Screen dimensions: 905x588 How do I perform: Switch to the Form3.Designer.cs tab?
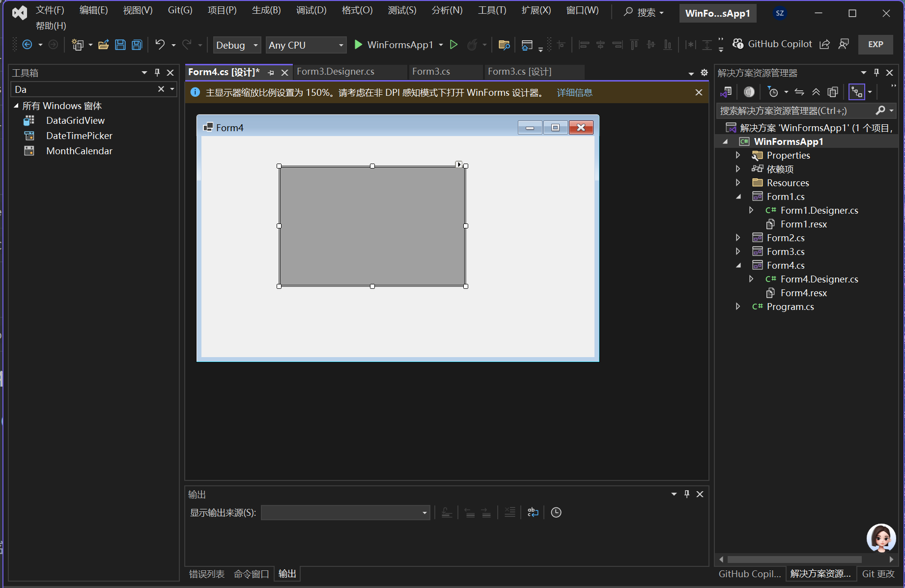tap(336, 71)
